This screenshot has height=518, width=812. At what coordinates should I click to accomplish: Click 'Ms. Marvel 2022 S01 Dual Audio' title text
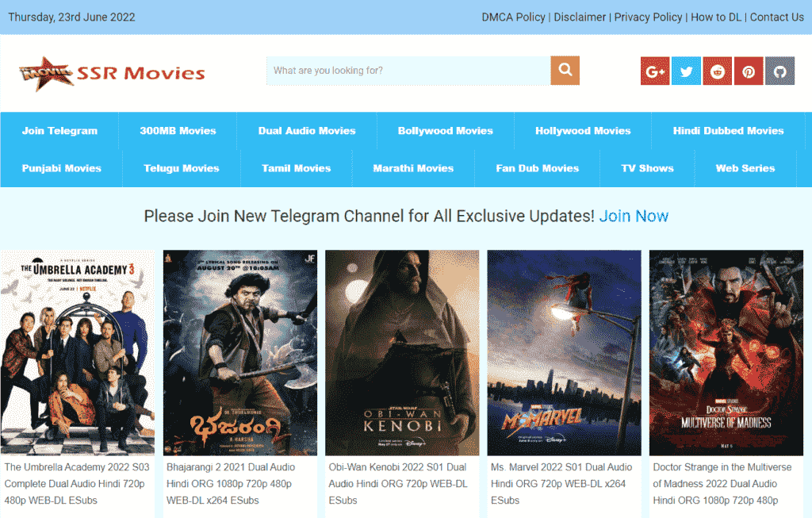(561, 467)
